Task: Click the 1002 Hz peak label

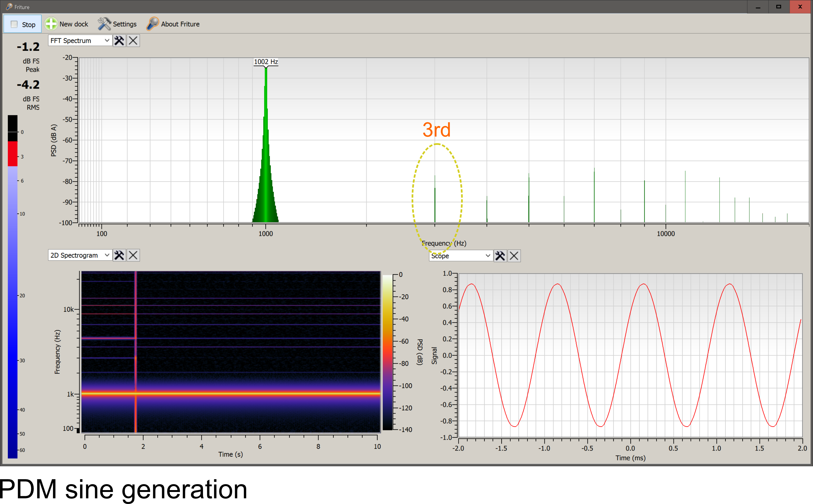Action: click(x=266, y=62)
